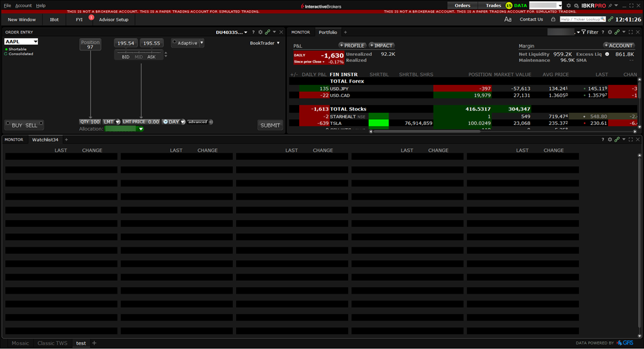Open the LMT order type dropdown
Screen dimensions: 644x349
(x=118, y=122)
